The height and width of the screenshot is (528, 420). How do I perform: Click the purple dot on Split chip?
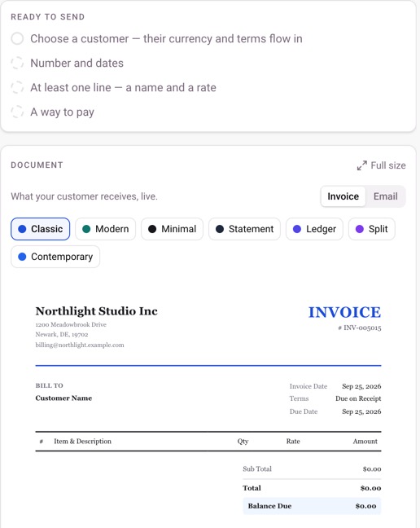point(360,229)
